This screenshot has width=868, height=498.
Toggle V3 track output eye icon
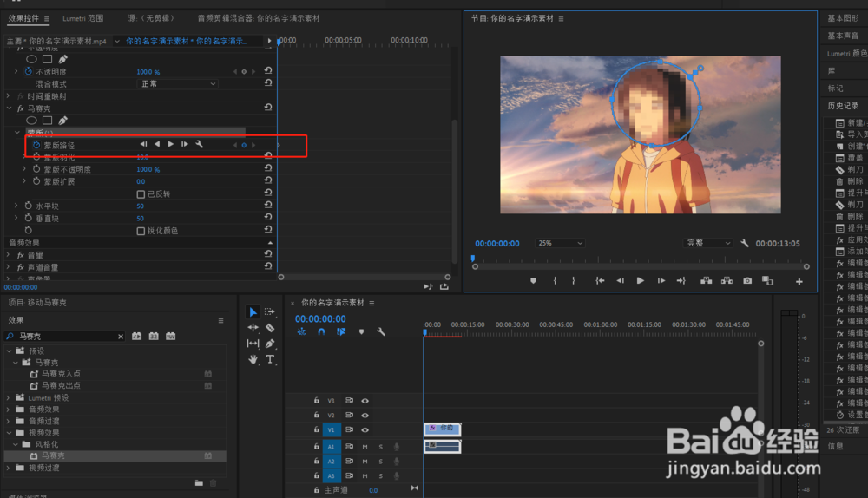click(x=365, y=401)
